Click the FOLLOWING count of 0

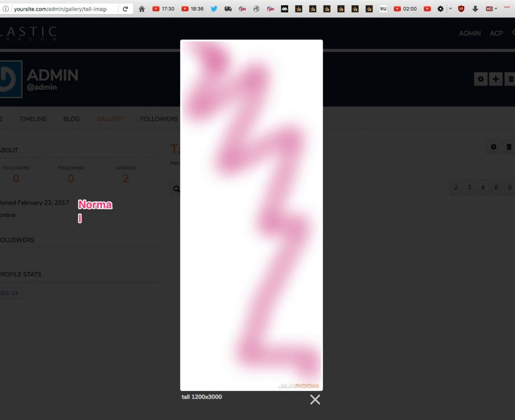[x=71, y=179]
